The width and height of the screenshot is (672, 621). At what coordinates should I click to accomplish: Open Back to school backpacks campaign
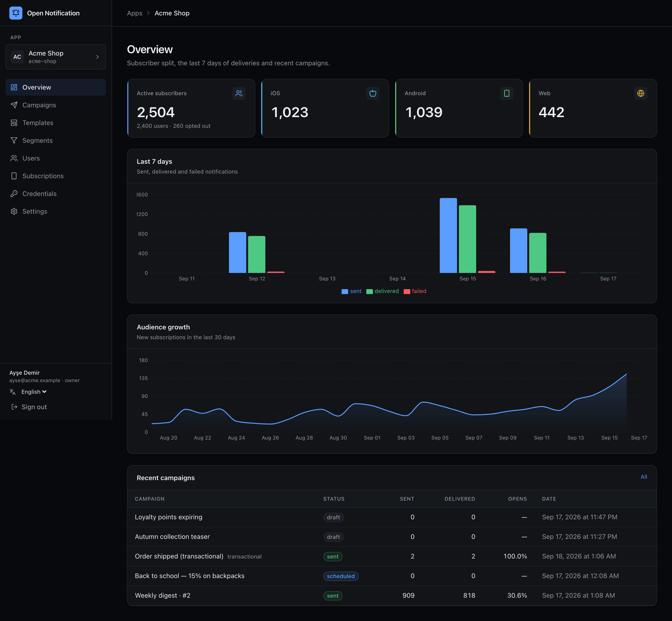coord(190,576)
